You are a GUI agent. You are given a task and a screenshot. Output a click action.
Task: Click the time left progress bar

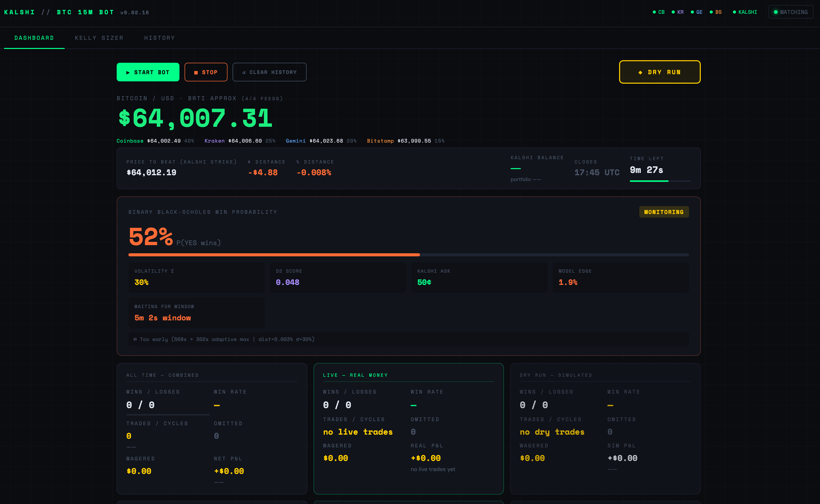tap(660, 181)
